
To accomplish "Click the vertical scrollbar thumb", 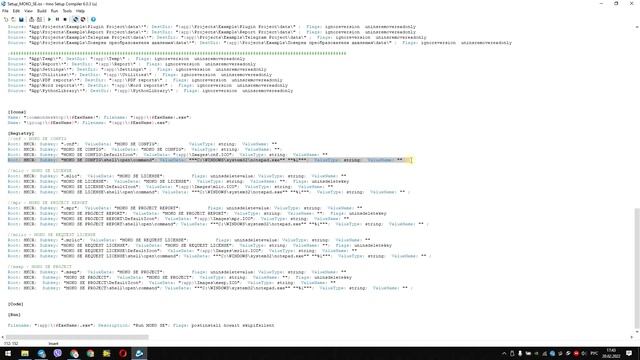I will coord(637,269).
